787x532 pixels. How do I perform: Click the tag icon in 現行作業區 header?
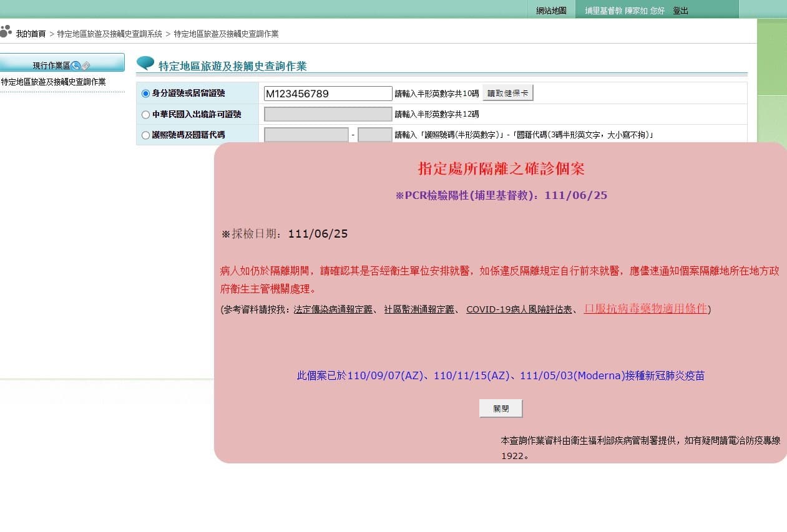point(86,65)
